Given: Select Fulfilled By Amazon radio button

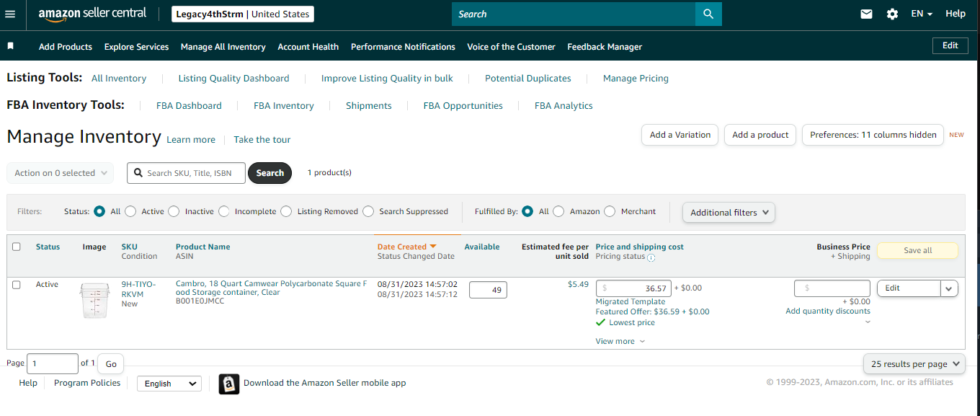Looking at the screenshot, I should click(x=558, y=211).
